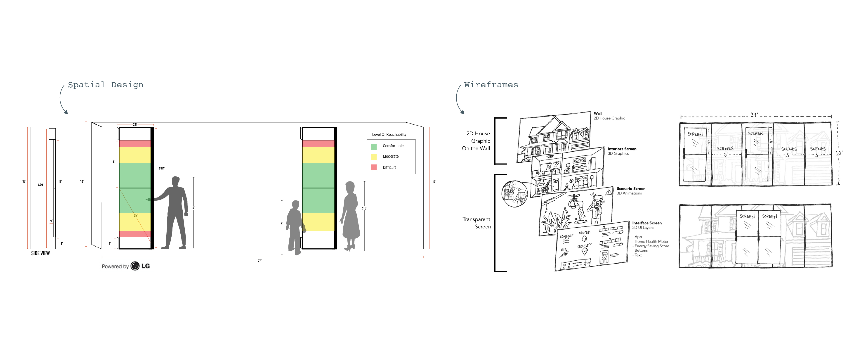Click the circular kitchen fire detail sketch
This screenshot has width=868, height=338.
(514, 194)
